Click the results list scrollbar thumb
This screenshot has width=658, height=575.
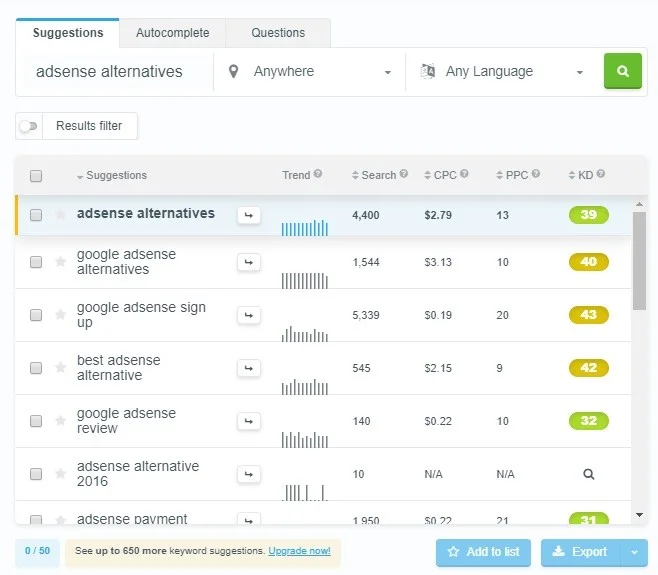click(640, 261)
